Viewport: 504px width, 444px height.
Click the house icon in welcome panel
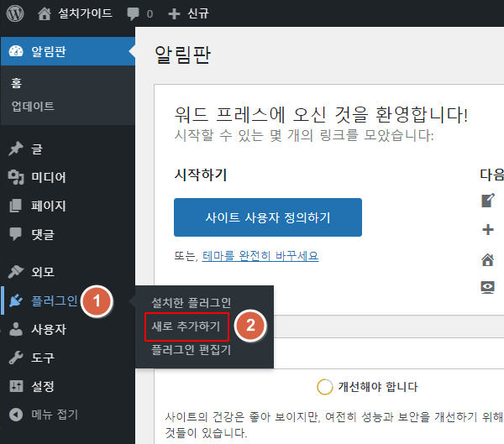pyautogui.click(x=487, y=259)
